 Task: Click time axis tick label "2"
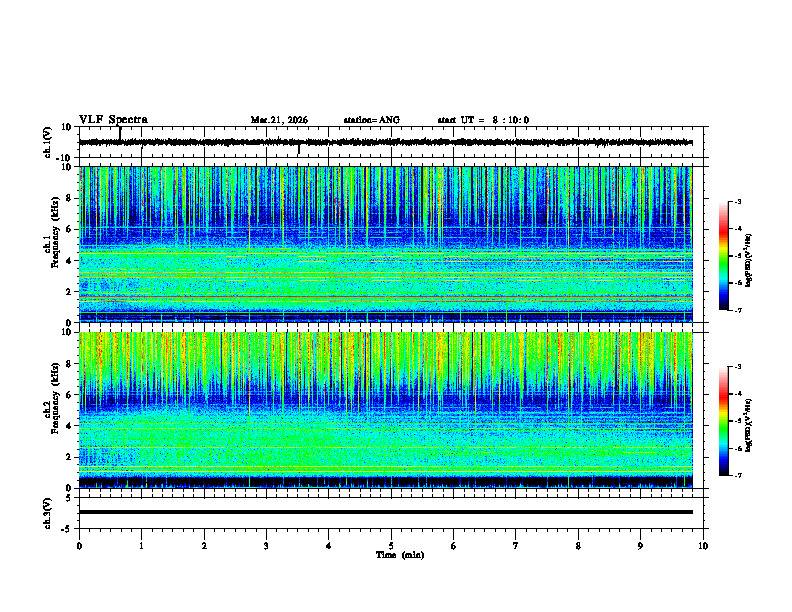coord(204,546)
